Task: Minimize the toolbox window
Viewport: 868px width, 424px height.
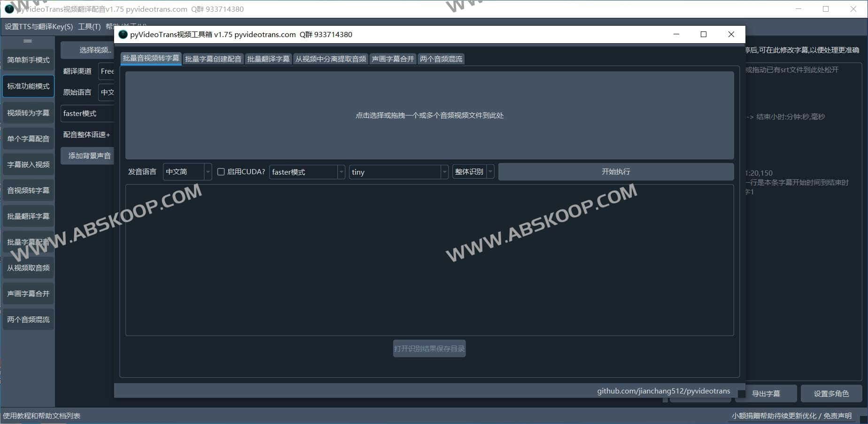Action: (676, 34)
